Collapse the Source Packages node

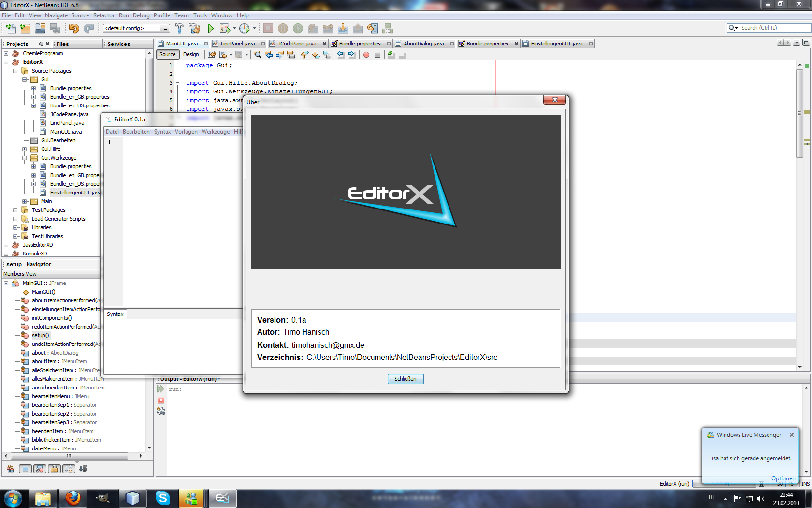pos(15,71)
